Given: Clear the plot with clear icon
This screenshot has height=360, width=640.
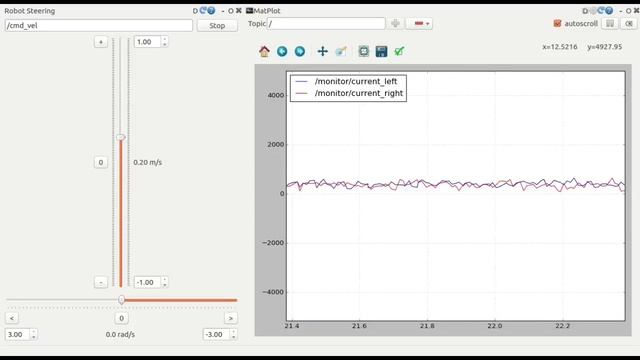Looking at the screenshot, I should click(x=629, y=24).
